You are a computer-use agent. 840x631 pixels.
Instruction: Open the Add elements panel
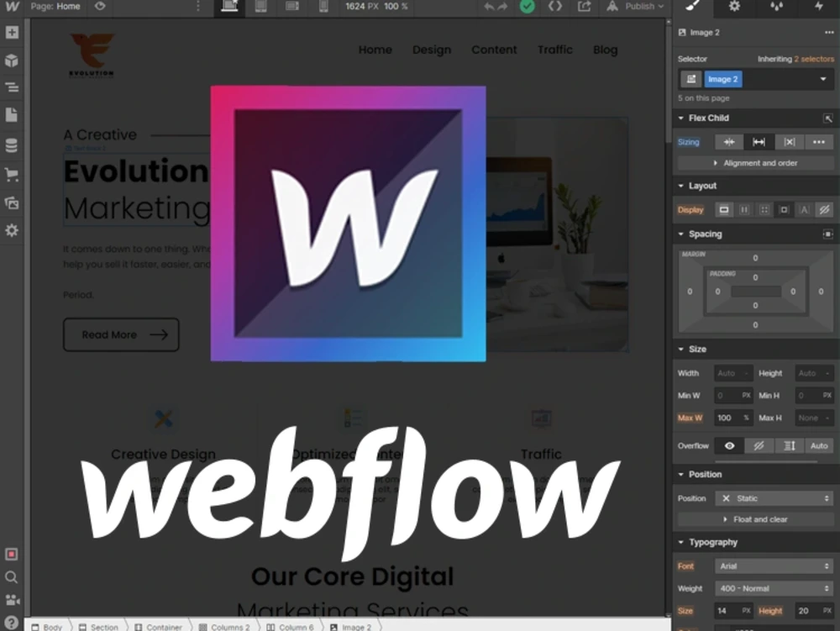click(x=12, y=33)
